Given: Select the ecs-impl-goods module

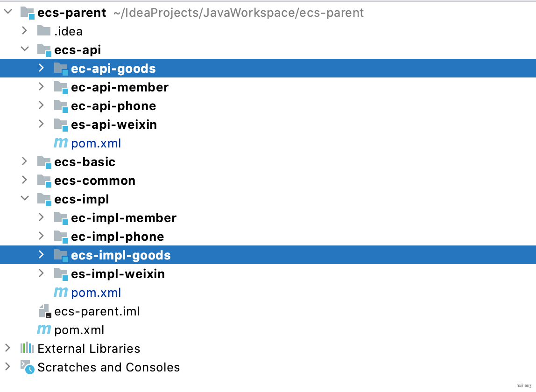Looking at the screenshot, I should click(x=121, y=255).
